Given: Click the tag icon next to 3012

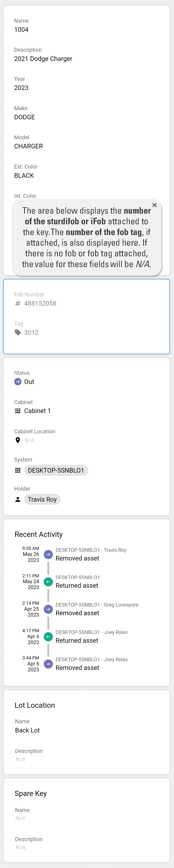Looking at the screenshot, I should (x=18, y=332).
